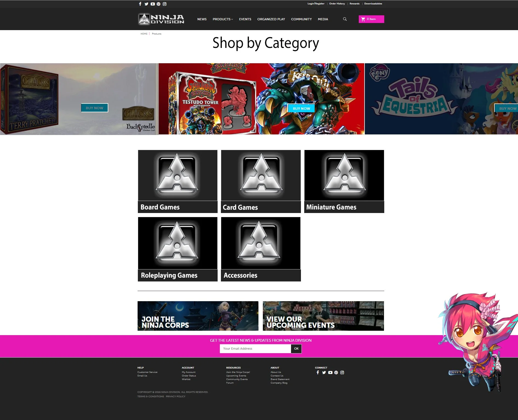This screenshot has width=518, height=420.
Task: Open the Accessories category tile
Action: 261,249
